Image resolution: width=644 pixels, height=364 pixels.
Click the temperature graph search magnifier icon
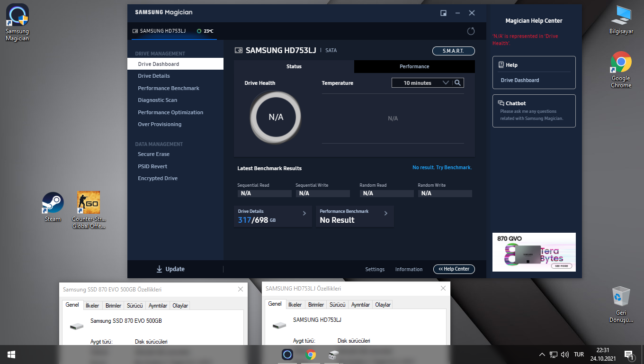[x=457, y=83]
